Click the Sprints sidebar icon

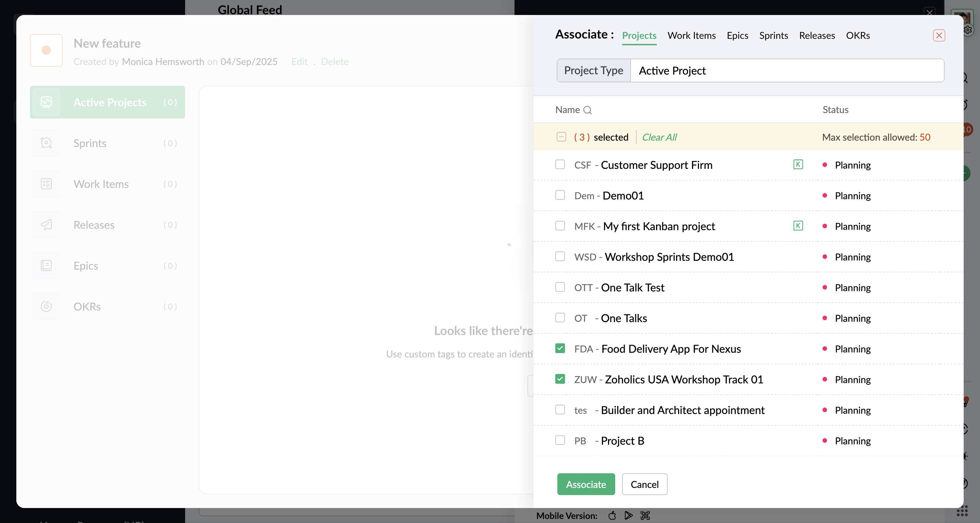point(46,143)
